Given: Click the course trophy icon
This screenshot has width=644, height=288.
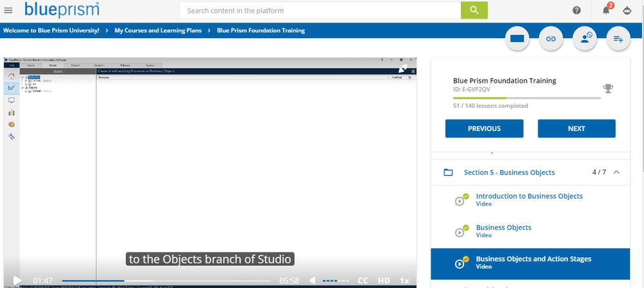Looking at the screenshot, I should pos(609,88).
